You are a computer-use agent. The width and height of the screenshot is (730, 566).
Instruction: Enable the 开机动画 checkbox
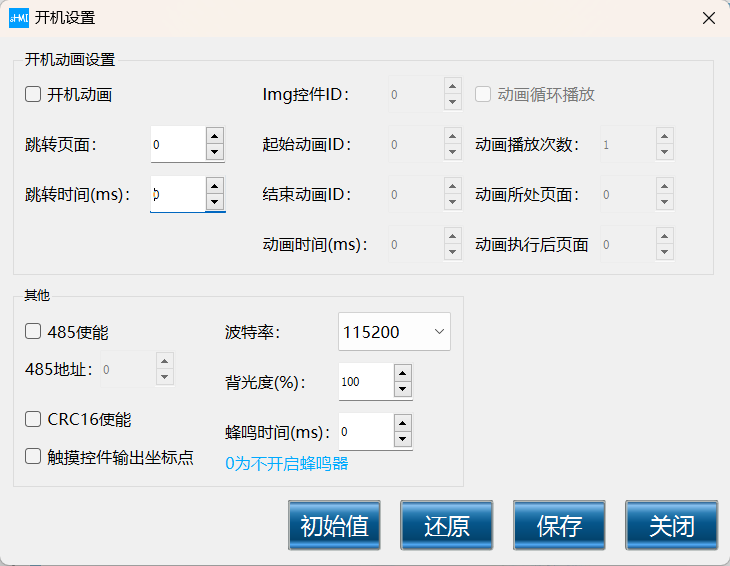pyautogui.click(x=33, y=95)
